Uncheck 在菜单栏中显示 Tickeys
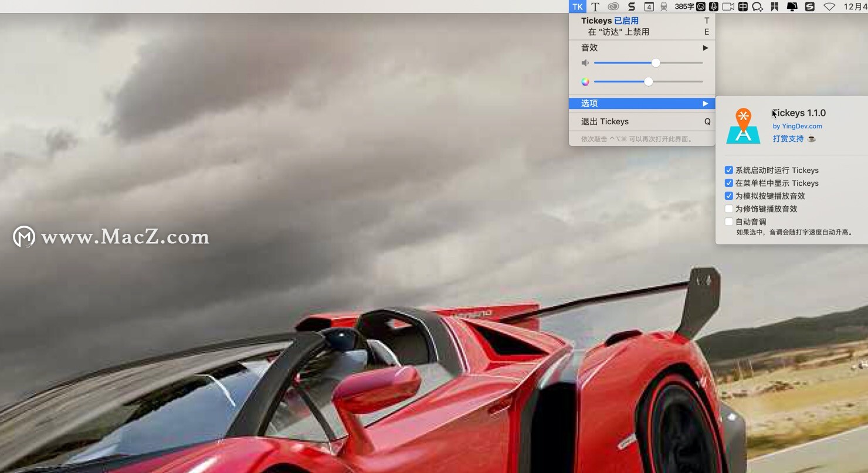868x473 pixels. click(x=728, y=183)
